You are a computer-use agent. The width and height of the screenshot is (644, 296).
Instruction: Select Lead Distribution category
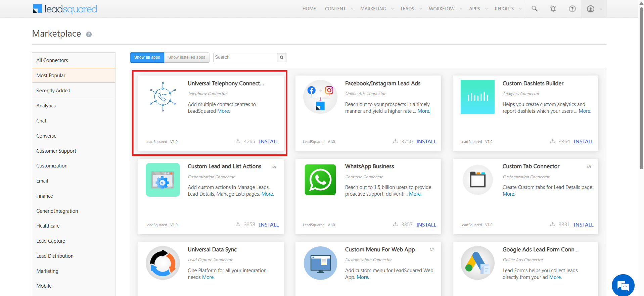[x=74, y=256]
